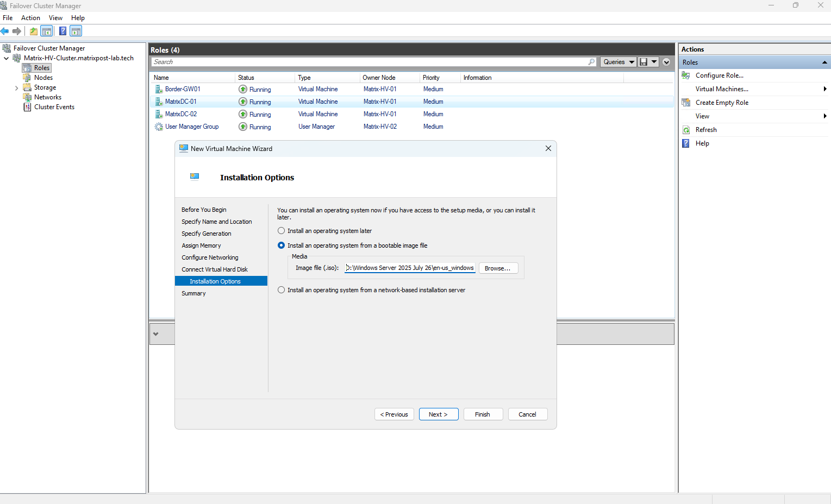831x504 pixels.
Task: Open the Help menu in menu bar
Action: [x=78, y=18]
